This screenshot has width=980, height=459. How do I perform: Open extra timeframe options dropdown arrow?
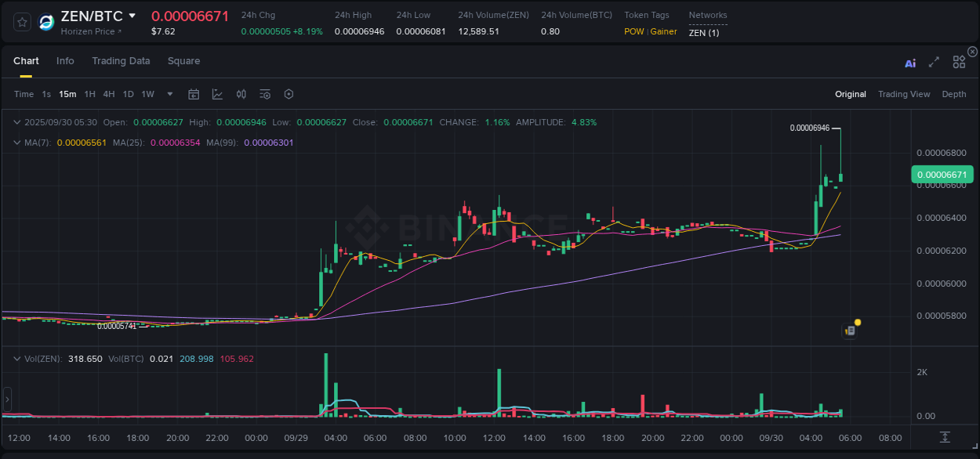169,94
